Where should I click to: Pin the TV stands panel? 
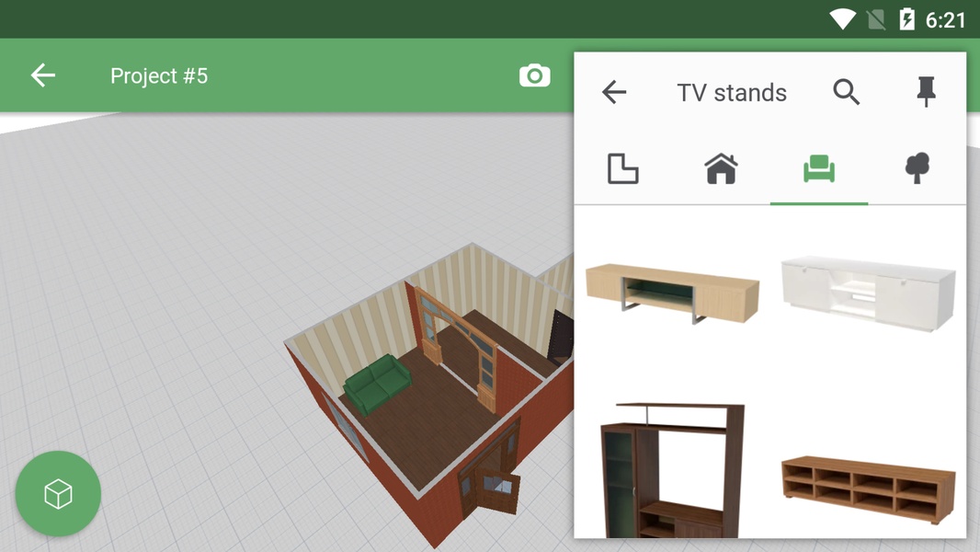point(926,91)
